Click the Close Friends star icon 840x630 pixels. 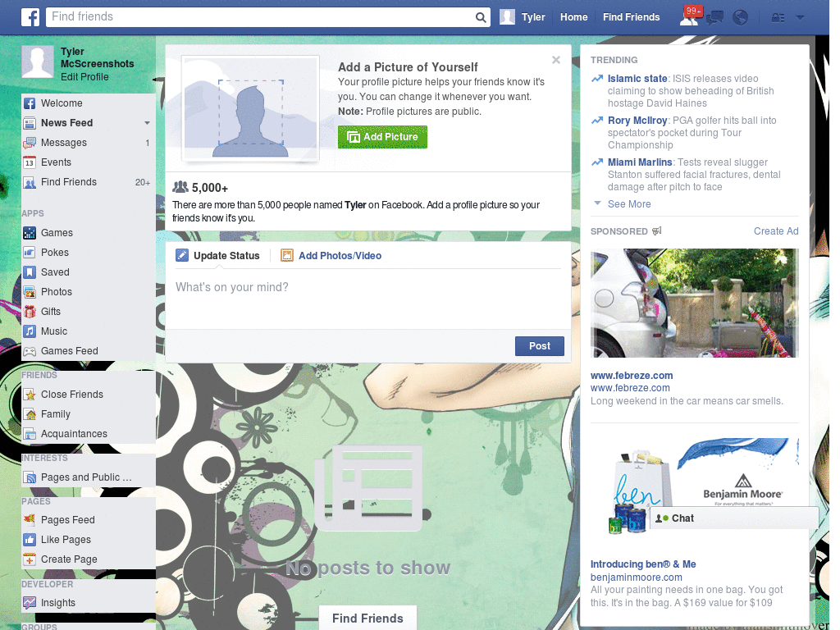point(30,395)
